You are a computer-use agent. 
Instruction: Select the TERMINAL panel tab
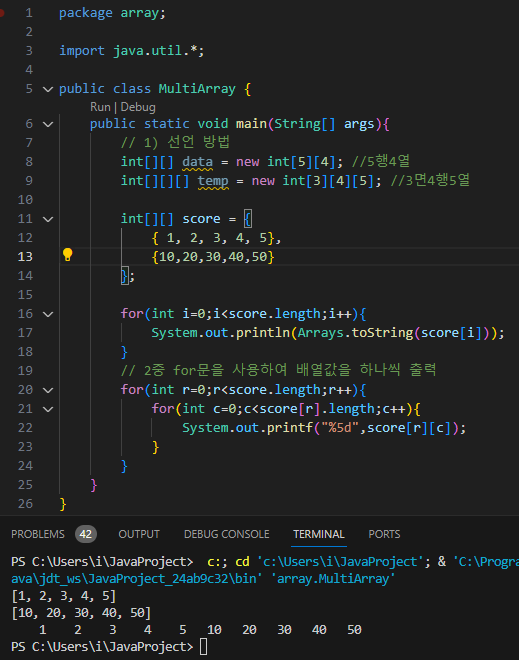coord(319,534)
